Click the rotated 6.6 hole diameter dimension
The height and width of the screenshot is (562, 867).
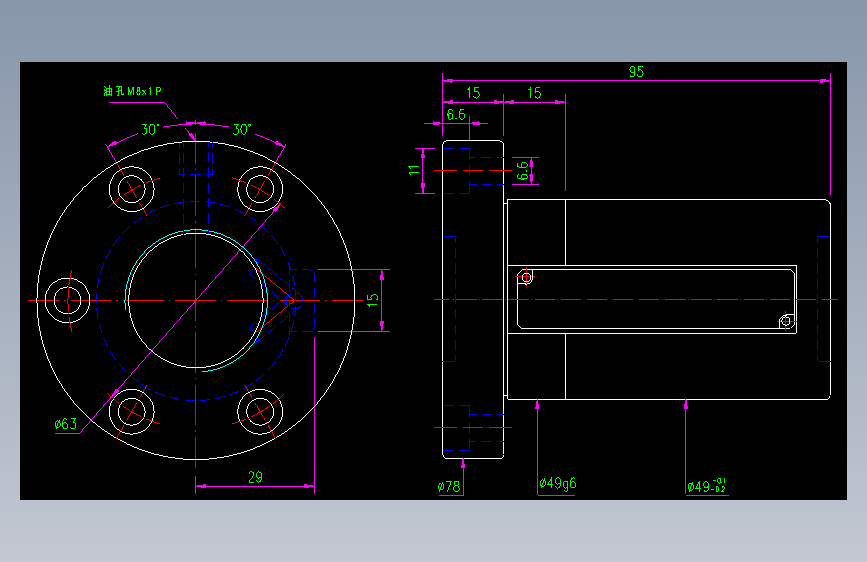pos(522,170)
